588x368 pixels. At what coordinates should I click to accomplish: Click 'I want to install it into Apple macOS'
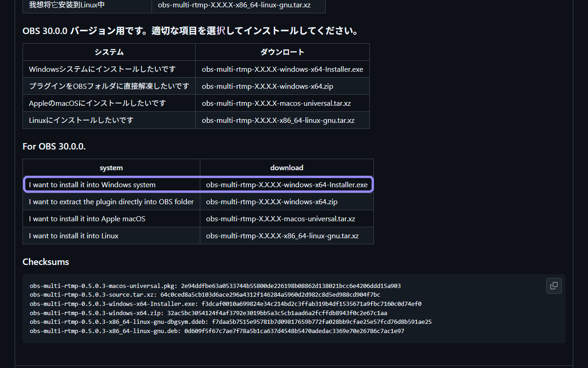(112, 219)
